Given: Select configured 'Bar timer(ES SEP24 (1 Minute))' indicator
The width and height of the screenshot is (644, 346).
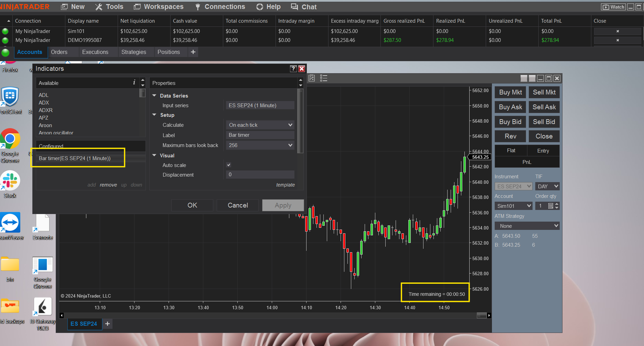Looking at the screenshot, I should pyautogui.click(x=91, y=158).
